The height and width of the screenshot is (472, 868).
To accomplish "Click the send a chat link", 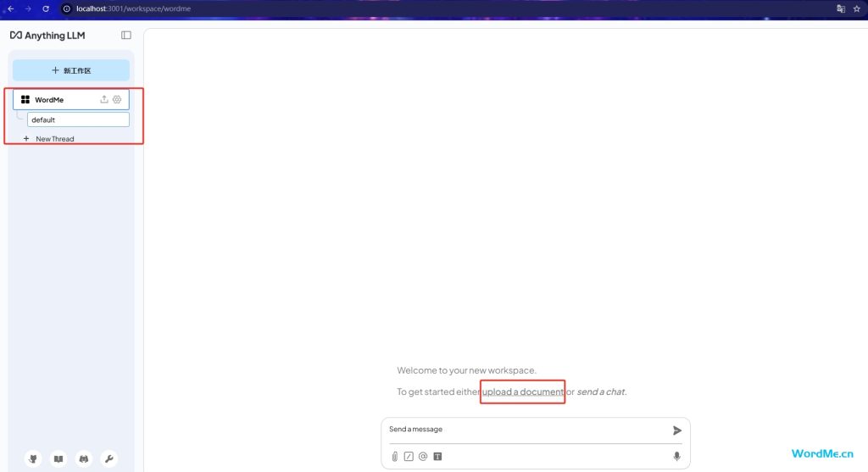I will tap(601, 391).
